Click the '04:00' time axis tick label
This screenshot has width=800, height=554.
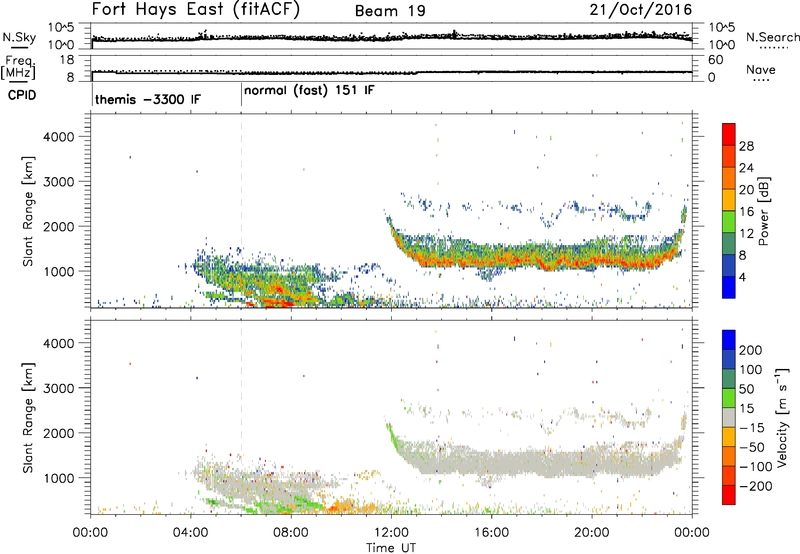[x=191, y=533]
